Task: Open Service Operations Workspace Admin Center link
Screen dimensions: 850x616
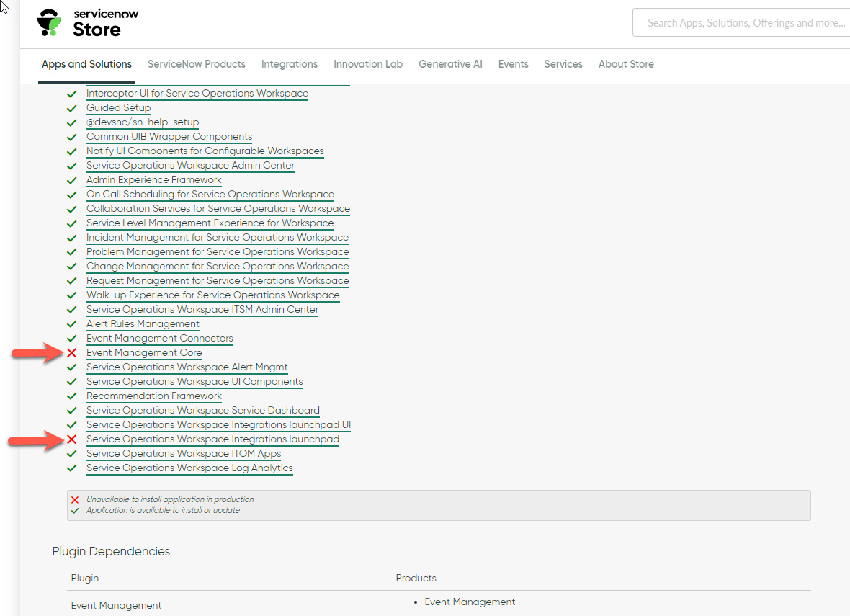Action: point(190,166)
